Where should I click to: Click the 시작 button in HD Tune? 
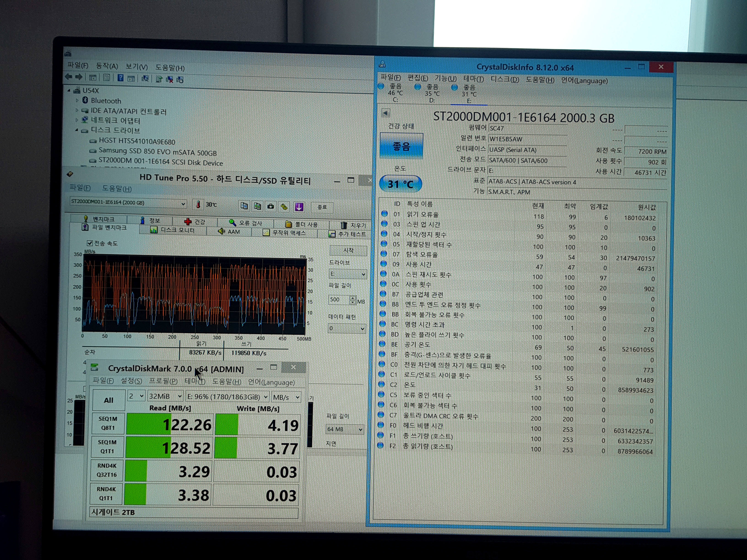348,250
